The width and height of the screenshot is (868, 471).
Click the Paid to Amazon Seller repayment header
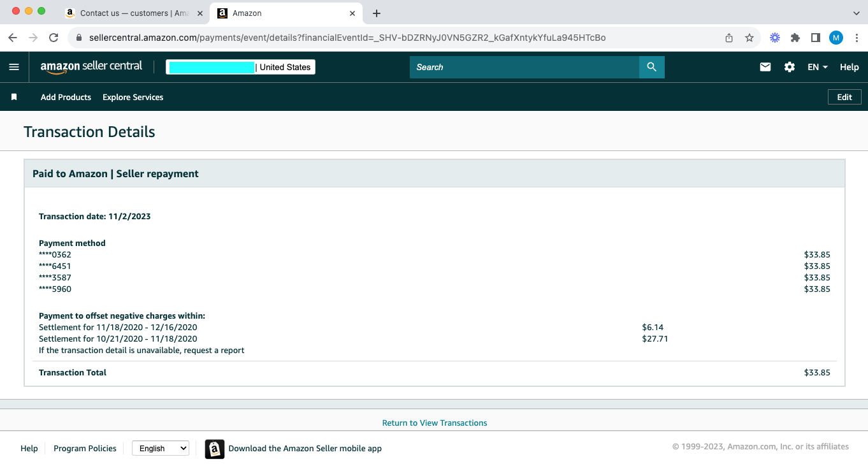click(115, 173)
